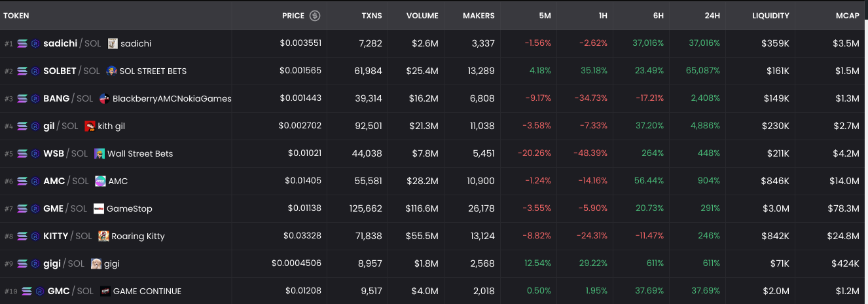Click the GAME CONTINUE token logo
The height and width of the screenshot is (304, 868).
tap(105, 291)
